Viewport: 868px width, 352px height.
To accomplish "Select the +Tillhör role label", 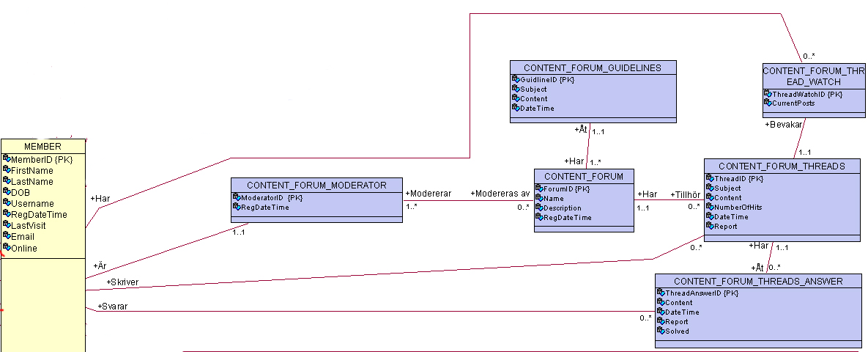I will (686, 194).
